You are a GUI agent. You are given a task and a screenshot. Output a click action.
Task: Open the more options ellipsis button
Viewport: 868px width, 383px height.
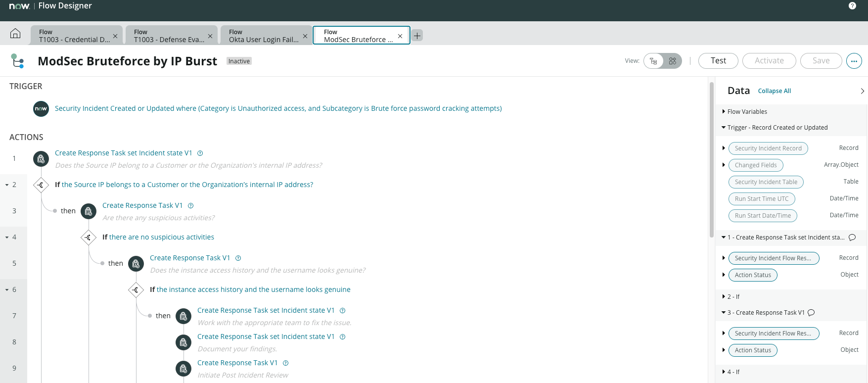854,61
